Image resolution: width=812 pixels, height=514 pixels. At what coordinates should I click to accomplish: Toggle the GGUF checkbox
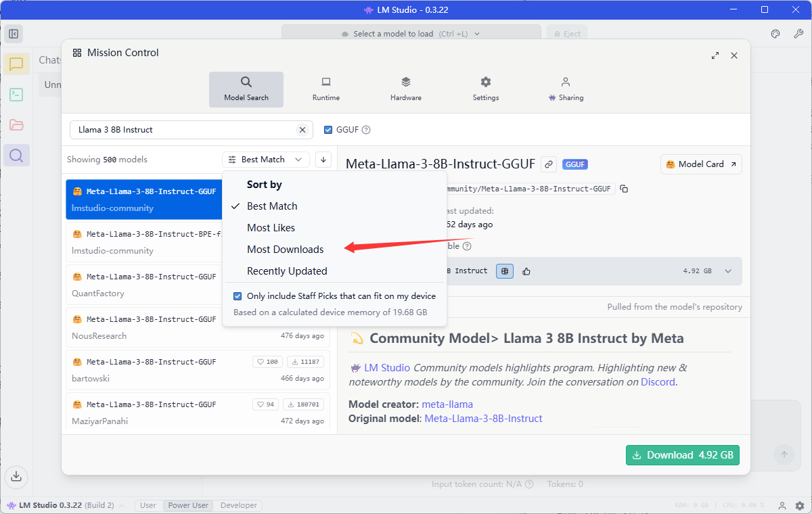(328, 130)
